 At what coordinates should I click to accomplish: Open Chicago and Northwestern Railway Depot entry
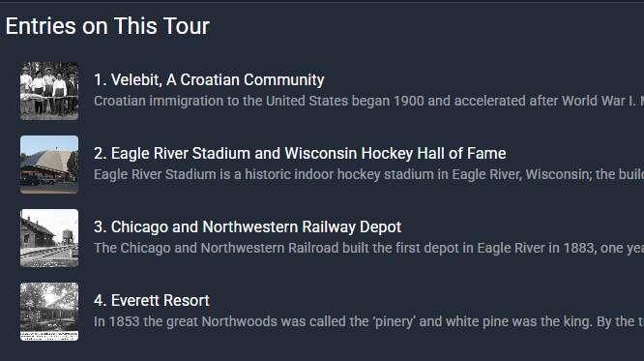[248, 227]
